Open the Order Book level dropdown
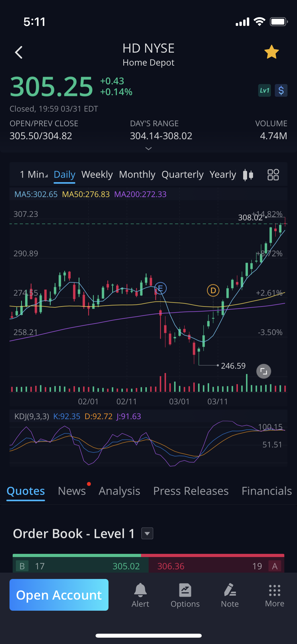Image resolution: width=297 pixels, height=644 pixels. coord(147,533)
